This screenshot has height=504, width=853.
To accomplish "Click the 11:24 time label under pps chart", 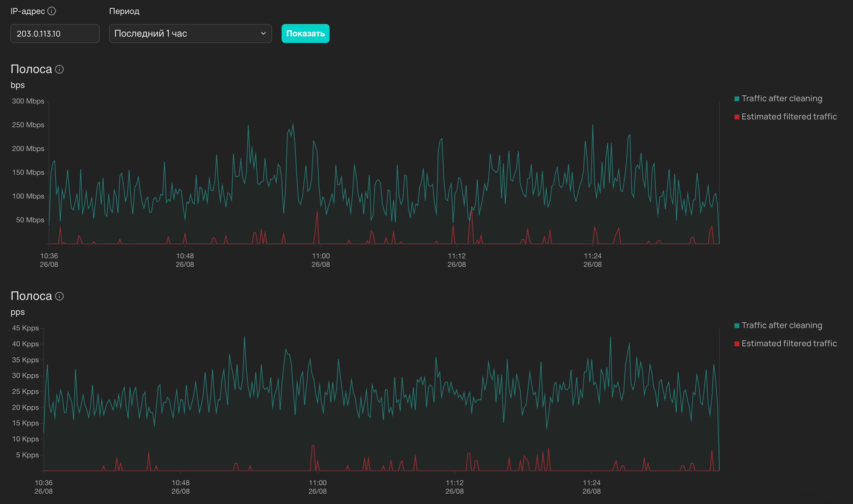I will [592, 483].
